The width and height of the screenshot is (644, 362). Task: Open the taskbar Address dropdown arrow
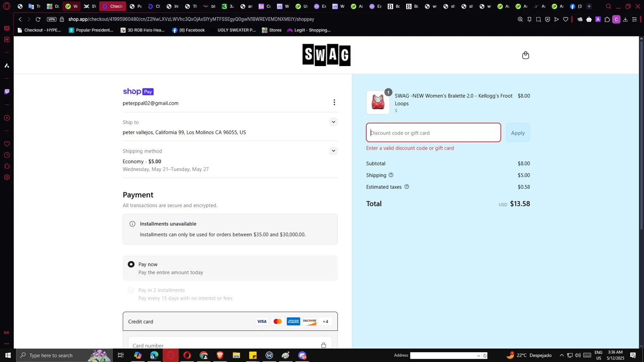478,356
